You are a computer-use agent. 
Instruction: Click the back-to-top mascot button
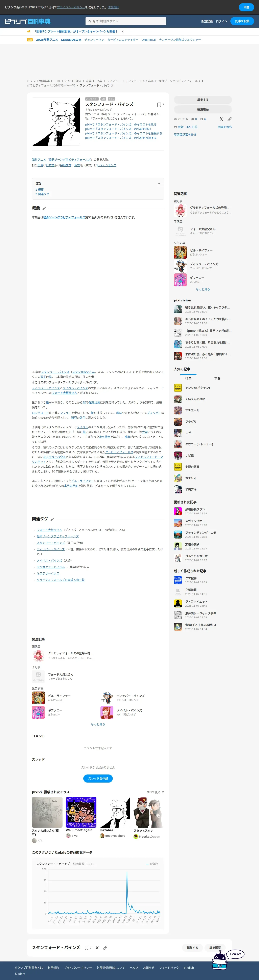[228, 959]
